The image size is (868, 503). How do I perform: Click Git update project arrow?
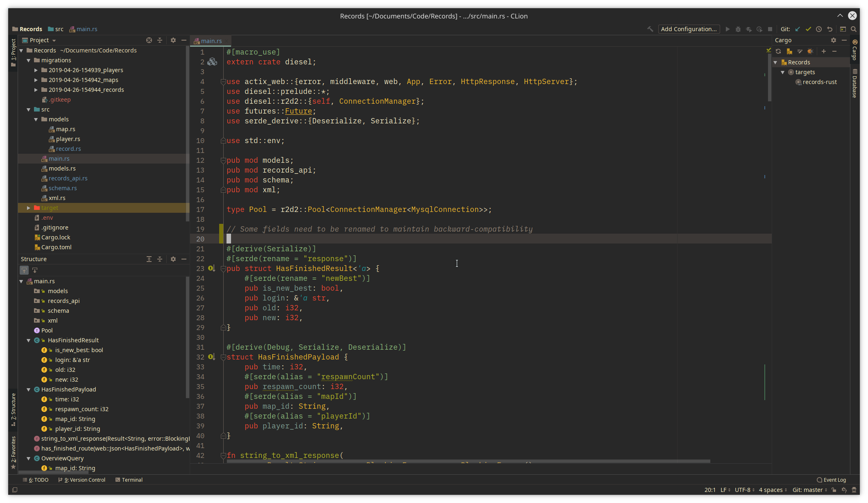point(798,29)
